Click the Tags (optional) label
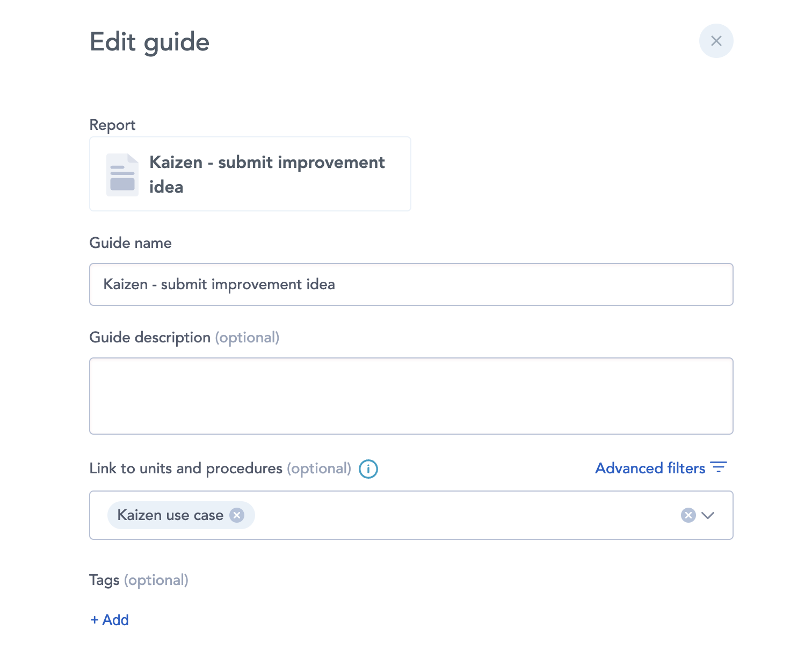Viewport: 812px width, 659px height. 139,580
